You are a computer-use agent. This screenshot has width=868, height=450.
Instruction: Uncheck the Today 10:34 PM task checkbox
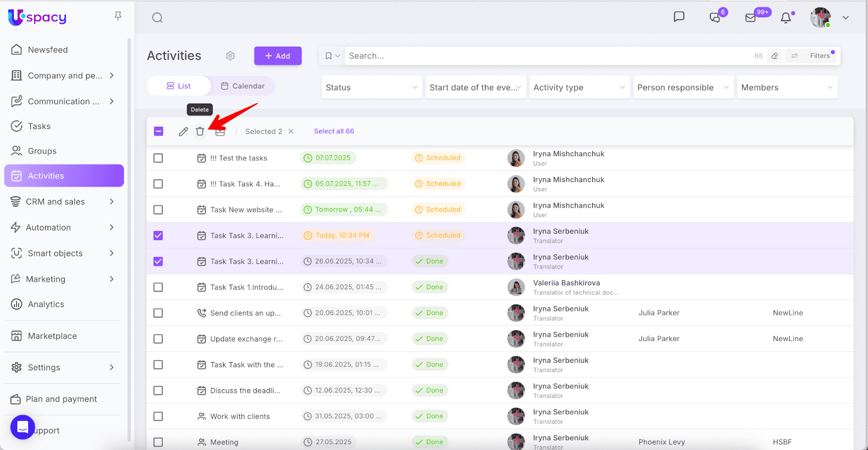click(x=158, y=235)
